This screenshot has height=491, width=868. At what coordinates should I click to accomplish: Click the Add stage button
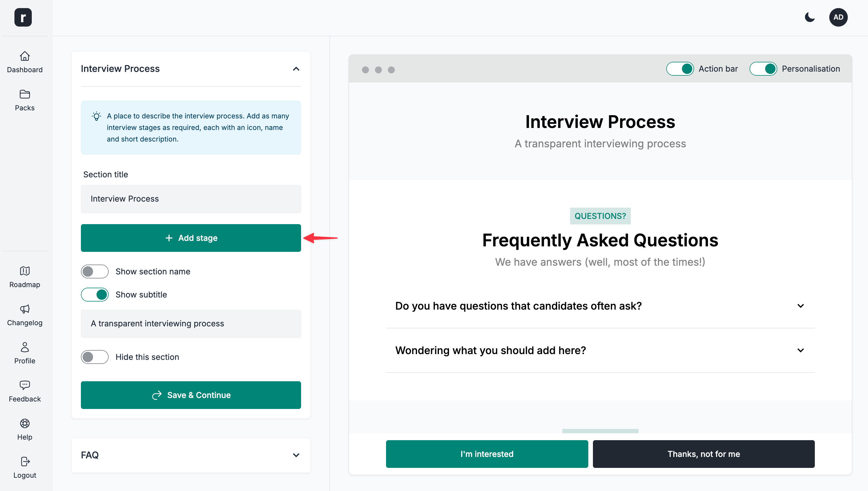(191, 238)
